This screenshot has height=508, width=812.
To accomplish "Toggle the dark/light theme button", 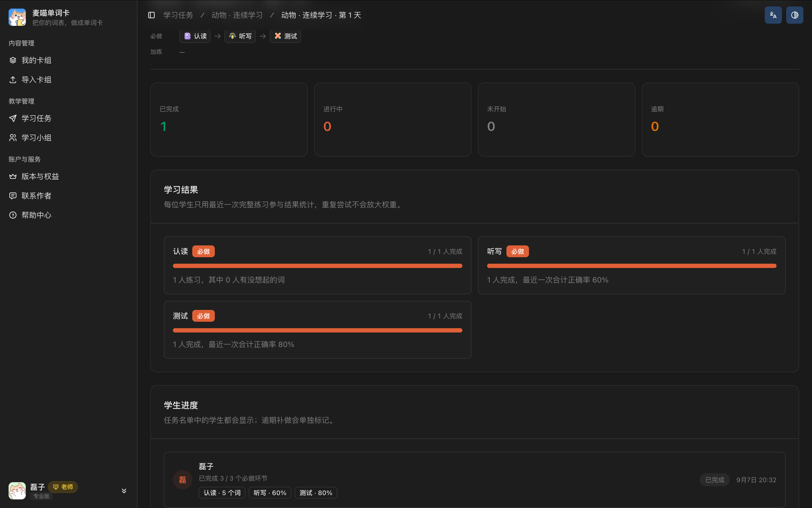I will [795, 15].
